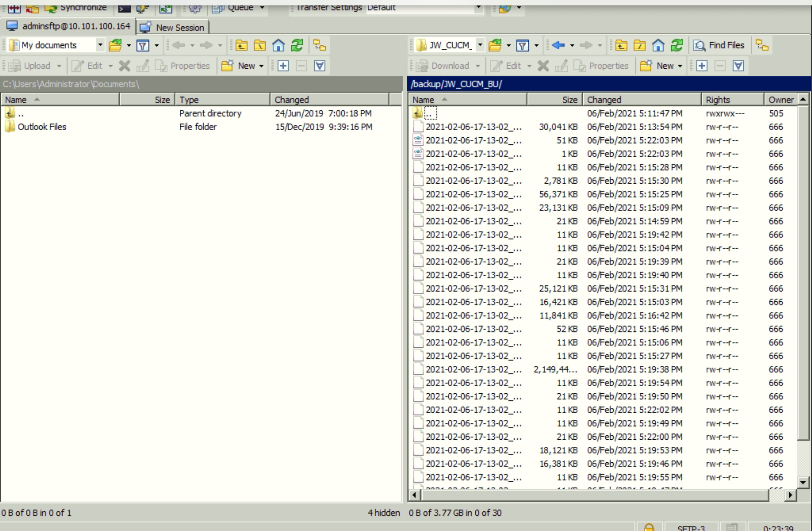
Task: Click the Transfer Settings gear icon
Action: click(x=196, y=8)
